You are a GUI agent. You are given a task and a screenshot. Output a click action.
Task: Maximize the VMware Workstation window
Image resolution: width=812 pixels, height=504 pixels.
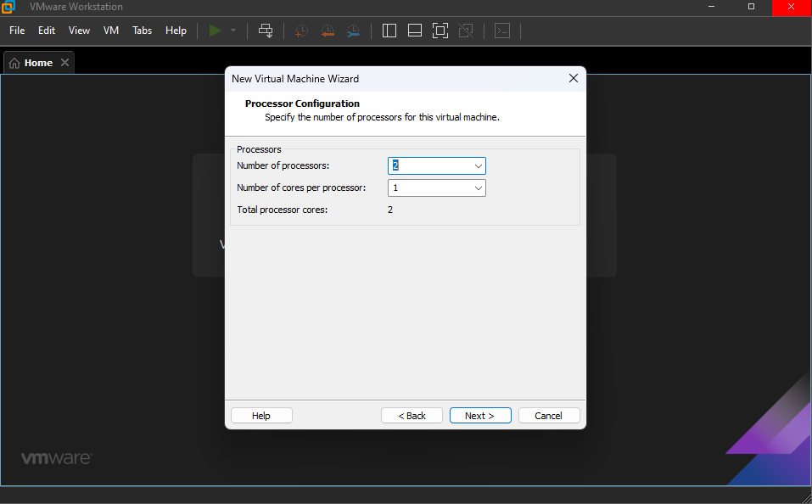[x=752, y=7]
